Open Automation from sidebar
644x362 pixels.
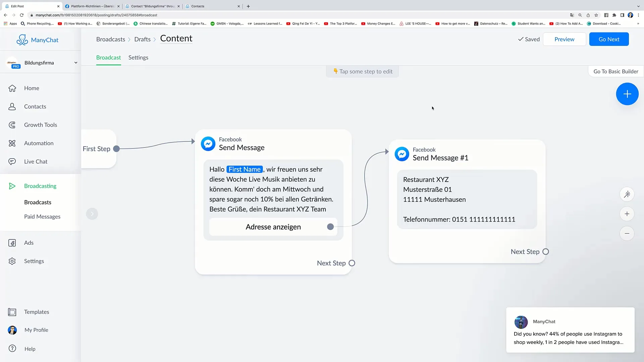click(x=39, y=143)
